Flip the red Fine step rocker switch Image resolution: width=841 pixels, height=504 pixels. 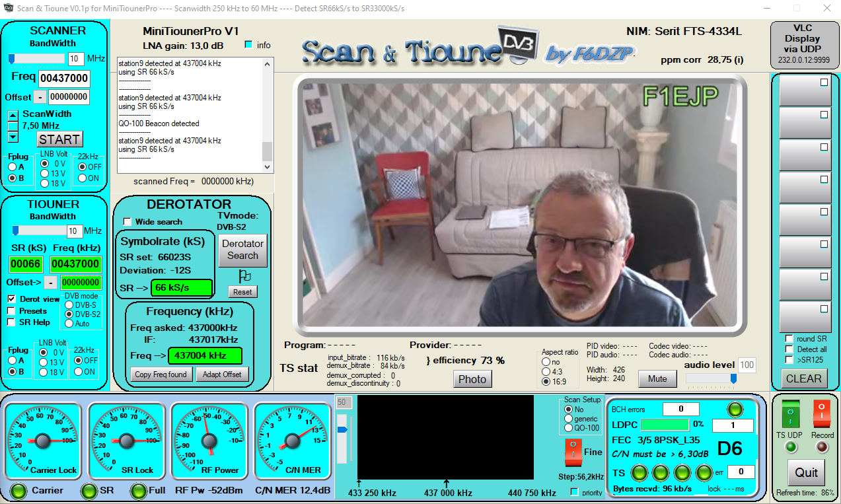572,453
